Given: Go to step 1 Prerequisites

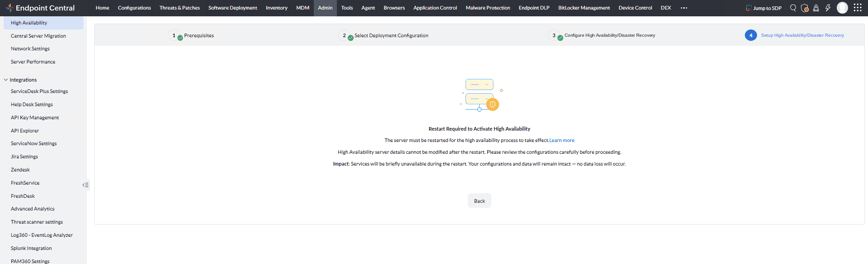Looking at the screenshot, I should (x=192, y=35).
